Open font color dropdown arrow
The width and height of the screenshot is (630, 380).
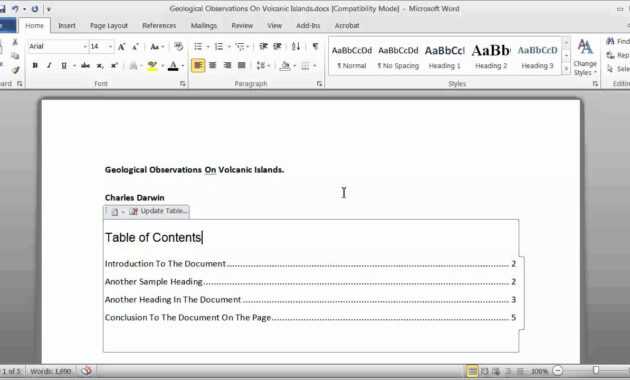(x=183, y=66)
